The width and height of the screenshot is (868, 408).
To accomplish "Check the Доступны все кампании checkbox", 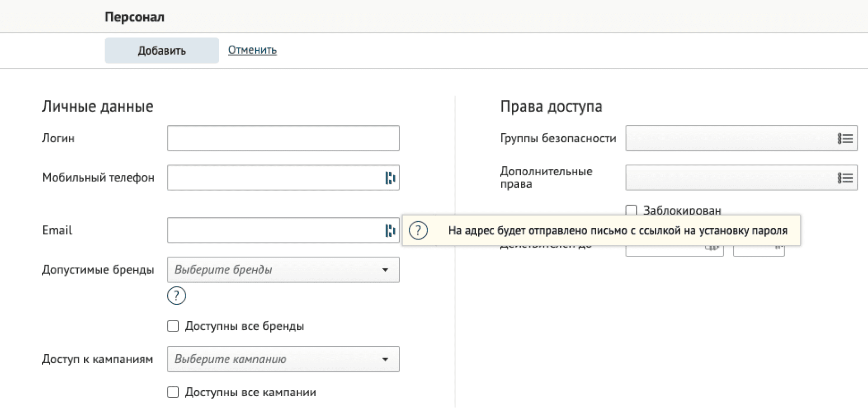I will [173, 392].
